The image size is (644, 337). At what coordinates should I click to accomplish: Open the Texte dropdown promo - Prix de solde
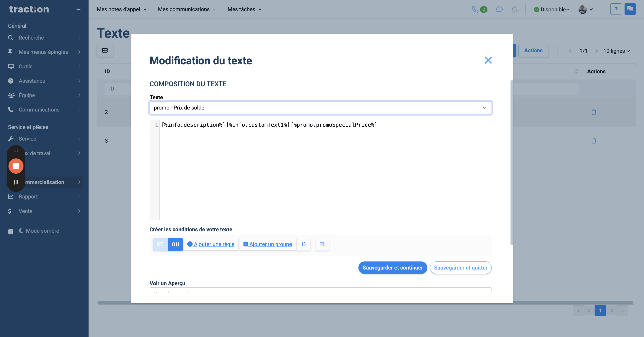click(x=320, y=108)
